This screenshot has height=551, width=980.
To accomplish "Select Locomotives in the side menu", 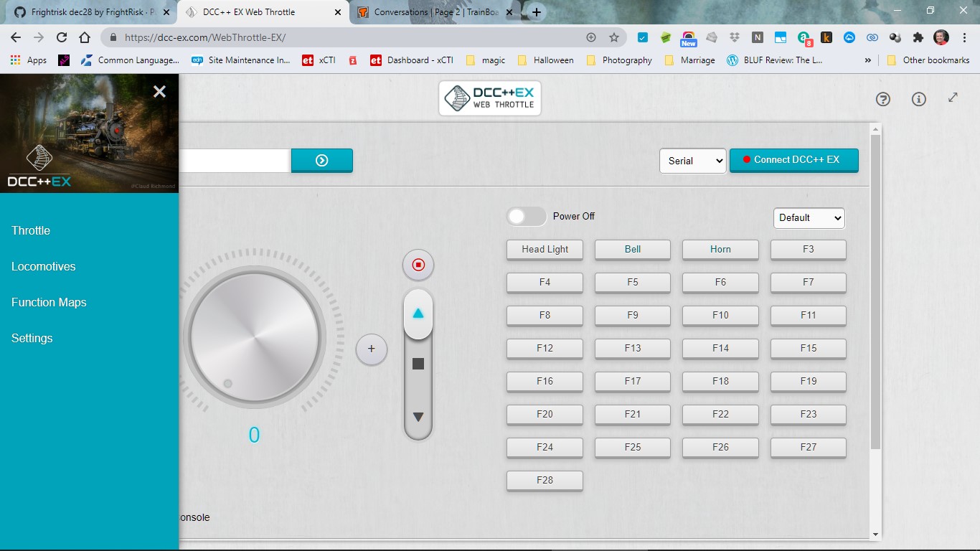I will coord(44,266).
